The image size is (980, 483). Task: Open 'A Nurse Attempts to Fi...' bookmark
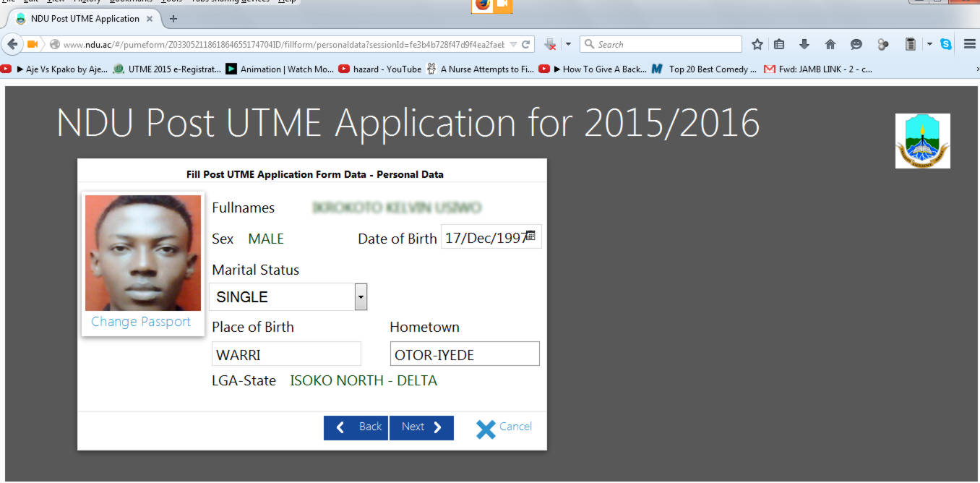[480, 69]
